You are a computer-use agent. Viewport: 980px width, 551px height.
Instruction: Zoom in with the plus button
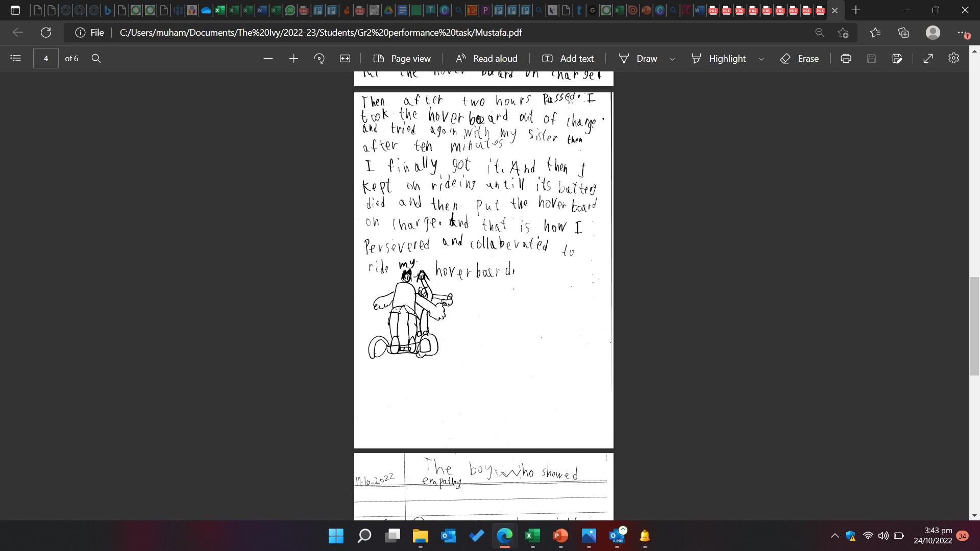[293, 58]
